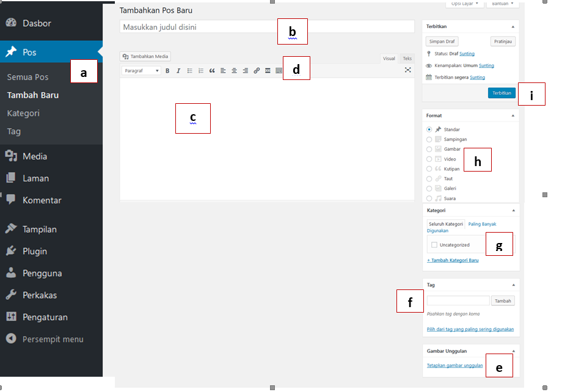Apply blockquote formatting

point(212,71)
